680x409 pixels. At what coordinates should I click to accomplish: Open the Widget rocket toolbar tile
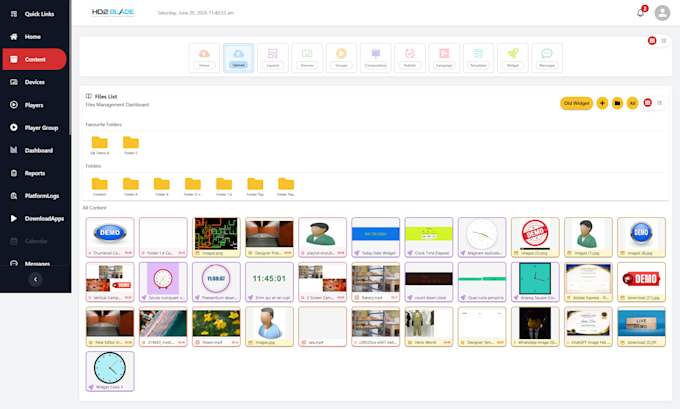click(x=513, y=58)
